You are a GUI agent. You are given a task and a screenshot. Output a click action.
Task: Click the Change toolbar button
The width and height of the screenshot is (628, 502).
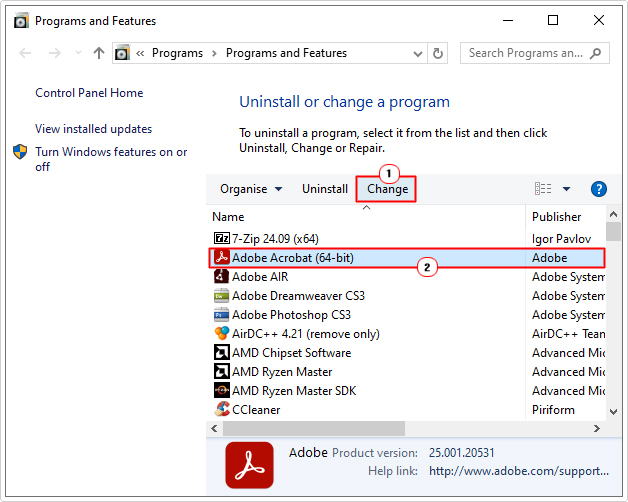(x=387, y=189)
